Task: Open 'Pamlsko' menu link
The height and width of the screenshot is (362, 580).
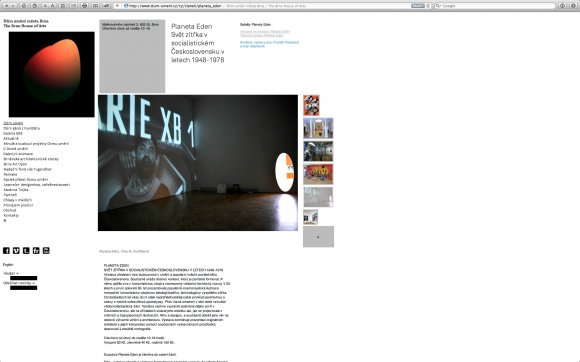Action: tap(10, 175)
